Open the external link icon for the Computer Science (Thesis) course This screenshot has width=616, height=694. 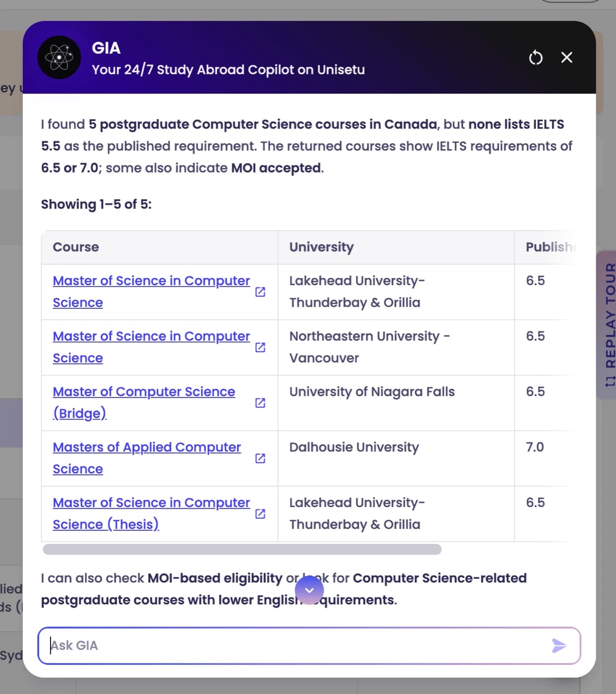point(260,514)
